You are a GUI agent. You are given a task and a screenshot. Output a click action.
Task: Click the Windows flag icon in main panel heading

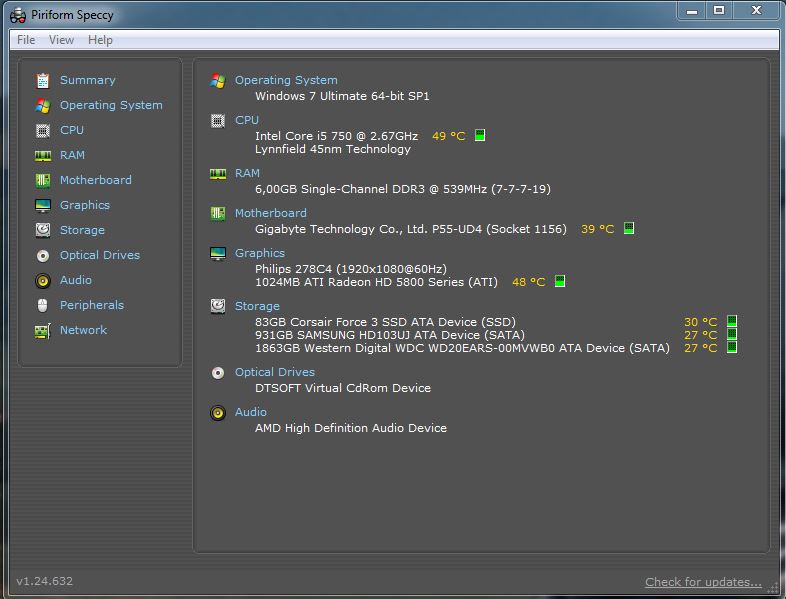click(218, 81)
